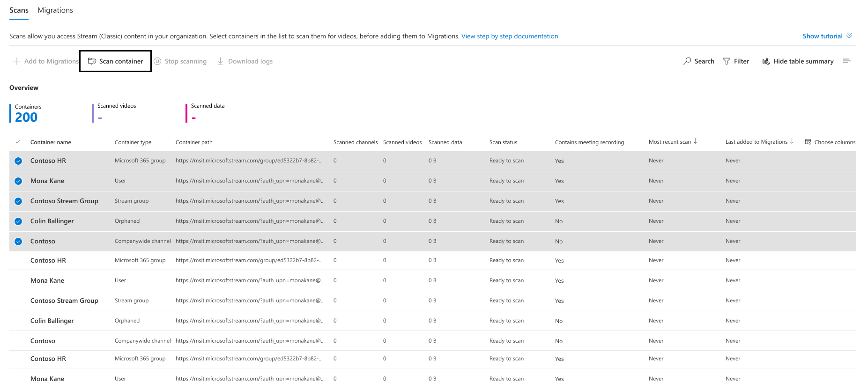Screen dimensions: 868x381
Task: Click the Choose columns icon
Action: [808, 142]
